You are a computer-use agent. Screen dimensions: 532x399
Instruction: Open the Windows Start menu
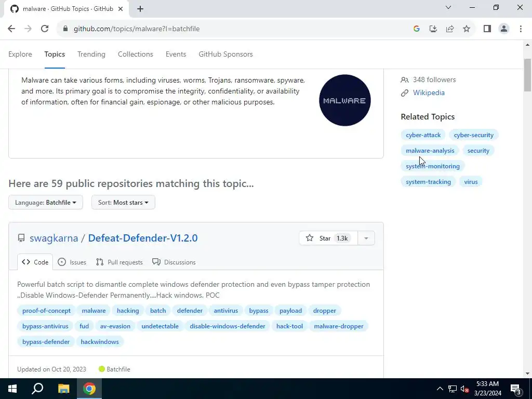12,389
